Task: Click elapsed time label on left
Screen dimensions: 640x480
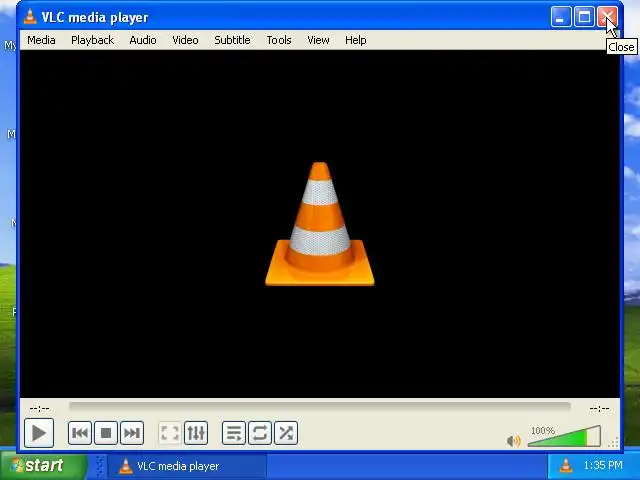Action: click(x=40, y=408)
